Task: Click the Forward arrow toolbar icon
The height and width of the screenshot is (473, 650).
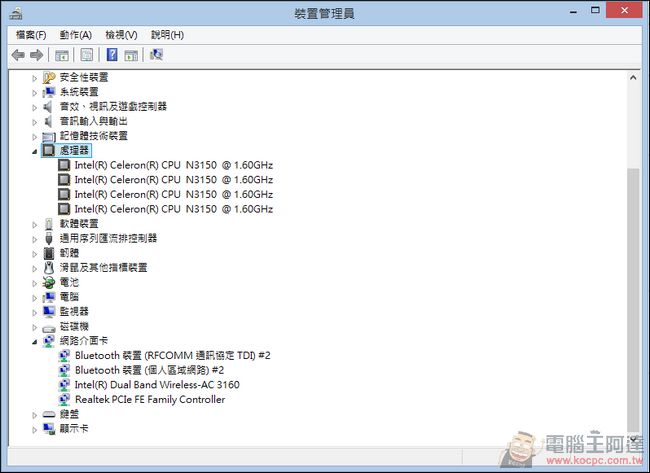Action: pos(37,55)
